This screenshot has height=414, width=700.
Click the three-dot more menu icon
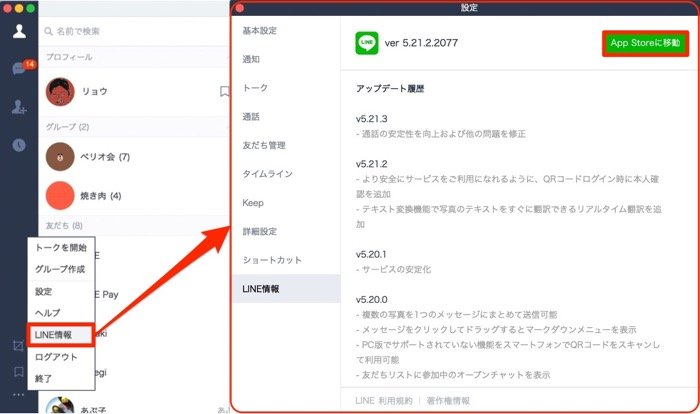tap(19, 395)
